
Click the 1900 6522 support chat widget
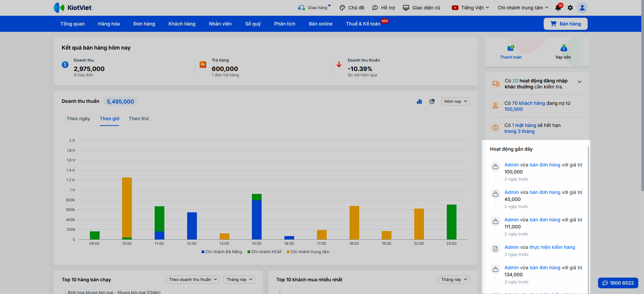click(618, 283)
